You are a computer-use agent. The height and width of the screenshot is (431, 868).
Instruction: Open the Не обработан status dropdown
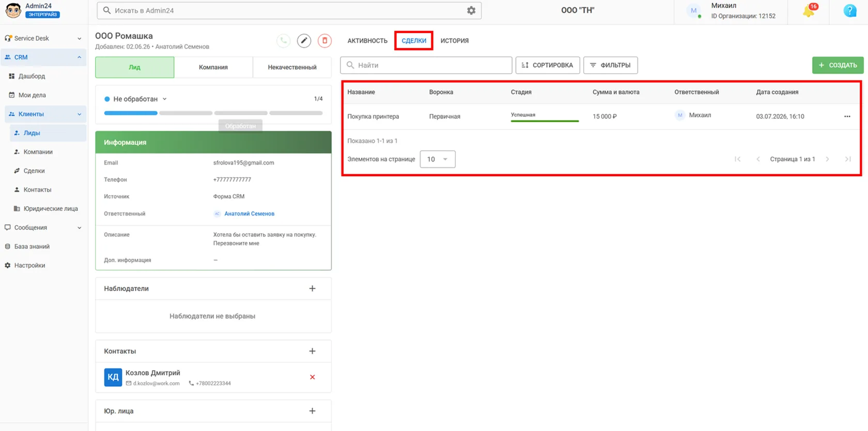tap(136, 99)
